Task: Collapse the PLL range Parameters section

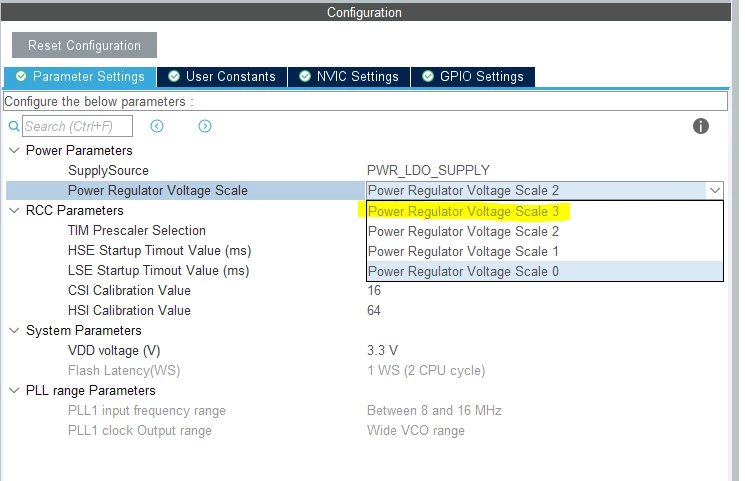Action: tap(14, 391)
